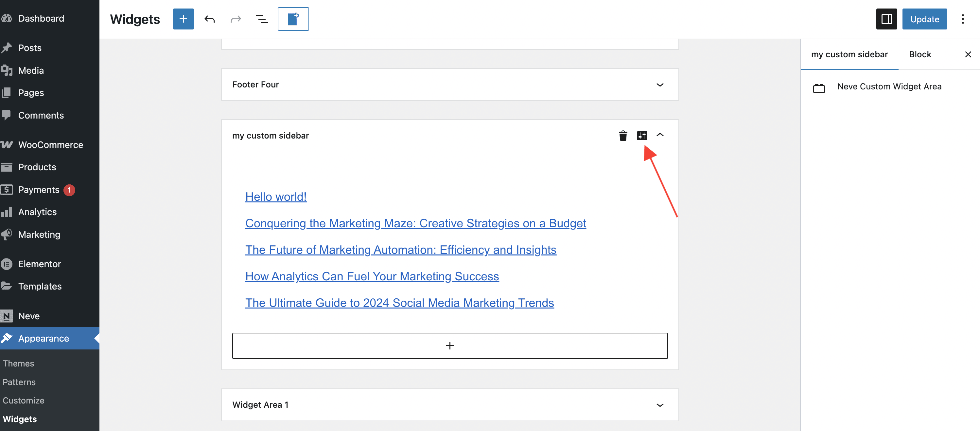Expand the Widget Area 1 section
Screen dimensions: 980x431
pos(660,405)
